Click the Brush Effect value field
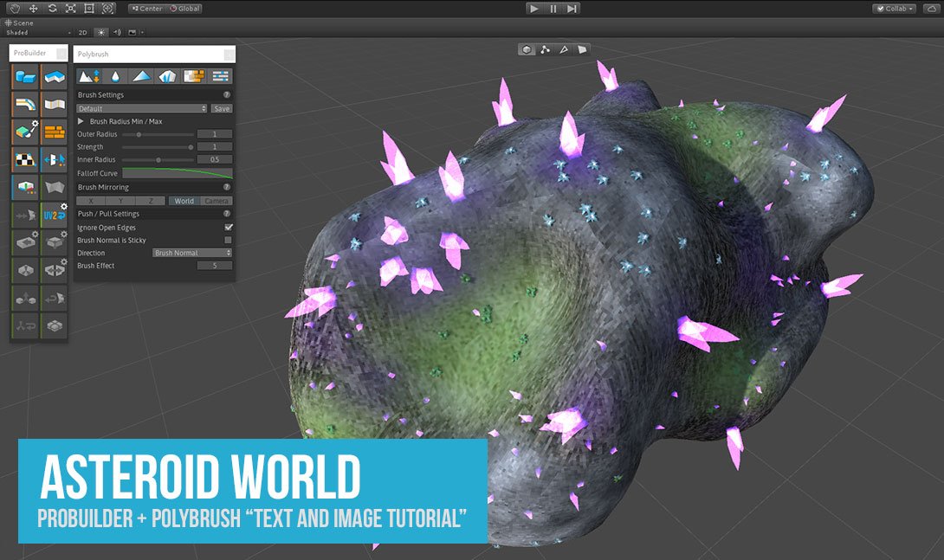 (x=214, y=265)
